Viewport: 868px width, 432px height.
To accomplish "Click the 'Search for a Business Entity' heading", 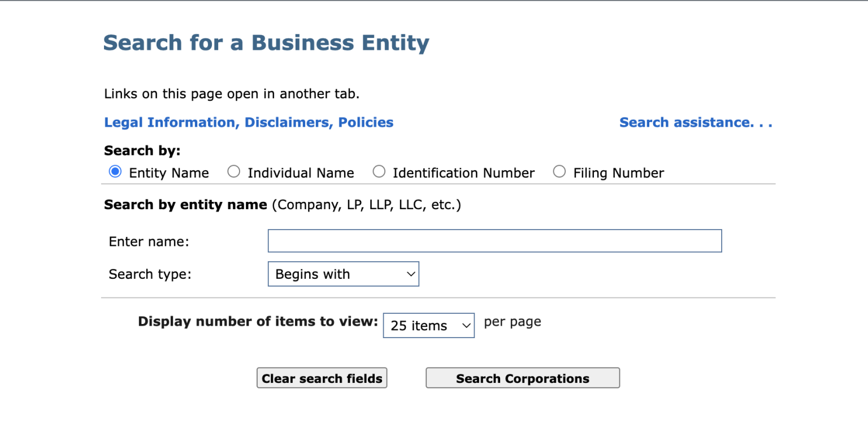I will [266, 42].
